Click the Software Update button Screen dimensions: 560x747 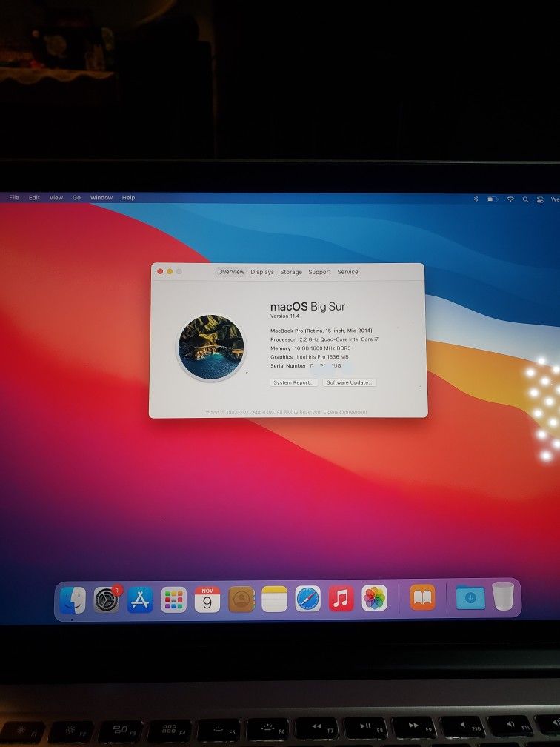click(x=350, y=382)
